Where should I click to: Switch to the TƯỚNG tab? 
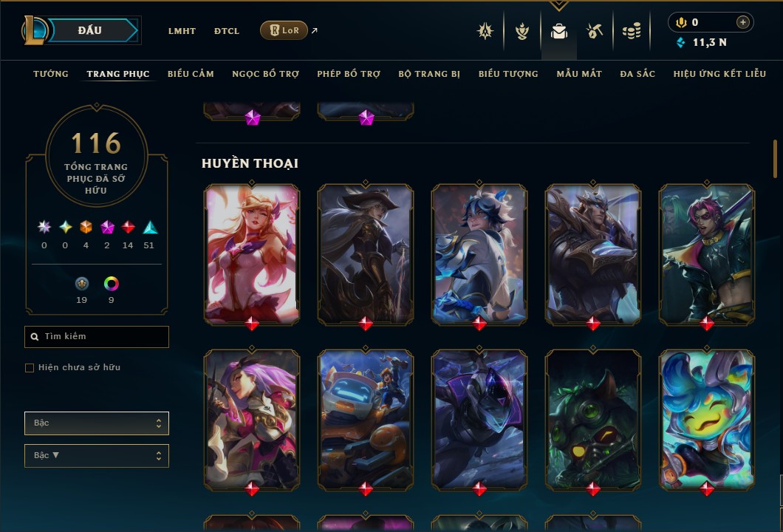(51, 74)
